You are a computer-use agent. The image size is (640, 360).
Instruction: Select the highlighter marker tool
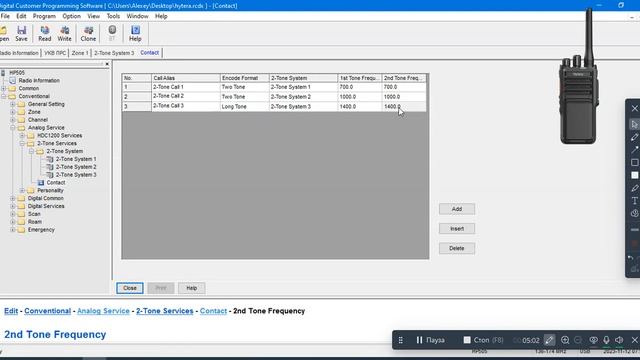634,188
